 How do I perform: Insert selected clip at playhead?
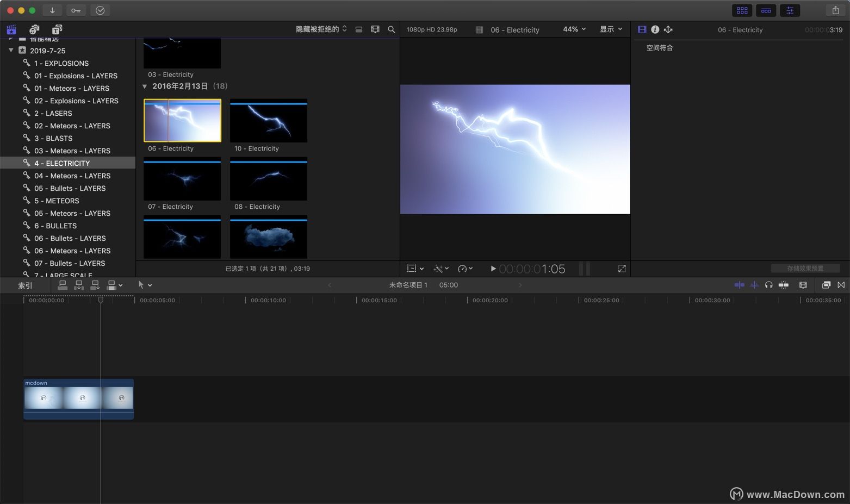[x=79, y=285]
